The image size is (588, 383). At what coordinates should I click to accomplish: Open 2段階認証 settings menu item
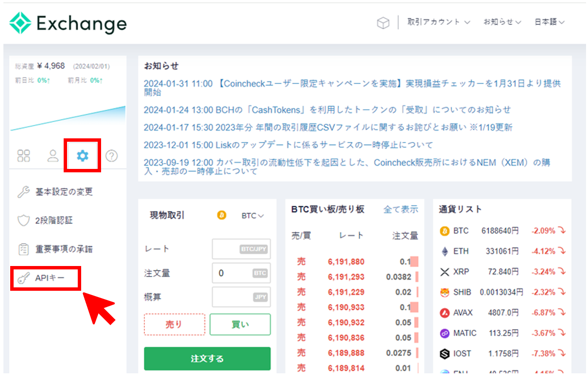tap(53, 220)
